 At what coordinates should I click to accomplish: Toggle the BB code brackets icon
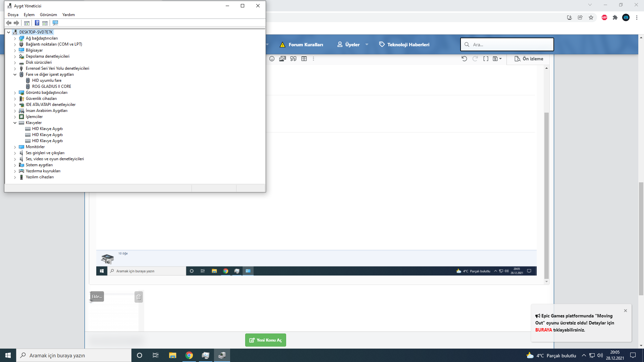486,59
